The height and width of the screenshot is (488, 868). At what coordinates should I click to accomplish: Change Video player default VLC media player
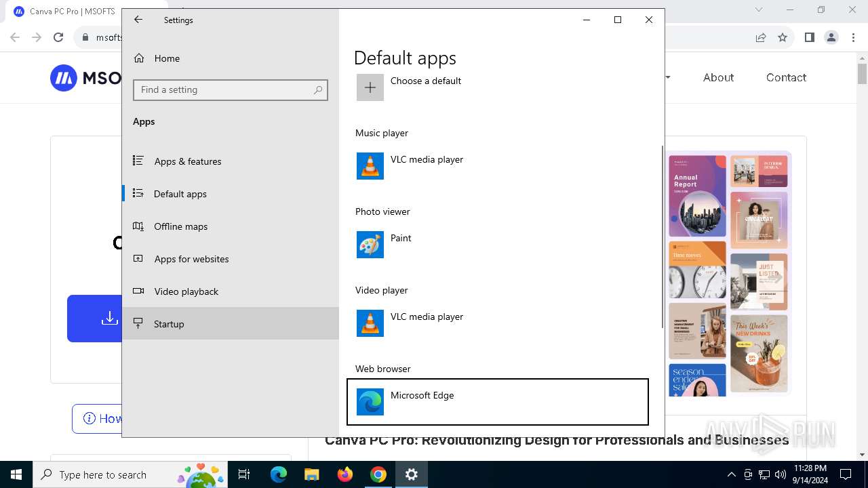click(498, 324)
